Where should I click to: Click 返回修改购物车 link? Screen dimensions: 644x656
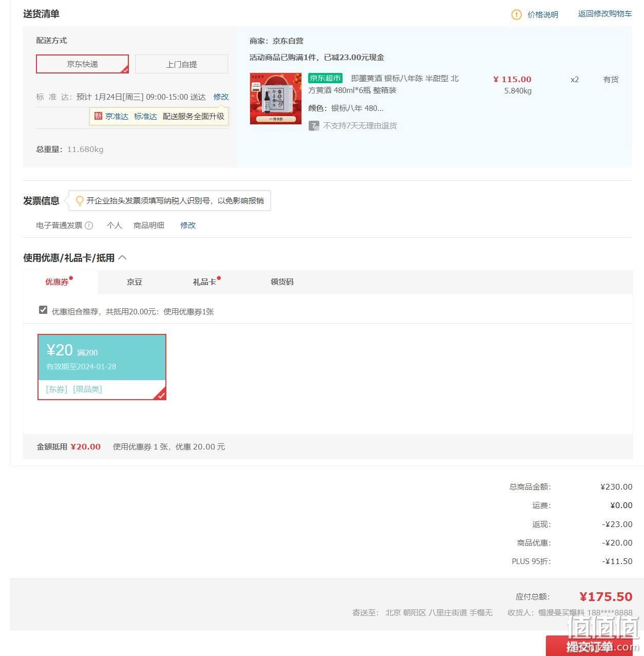(605, 14)
